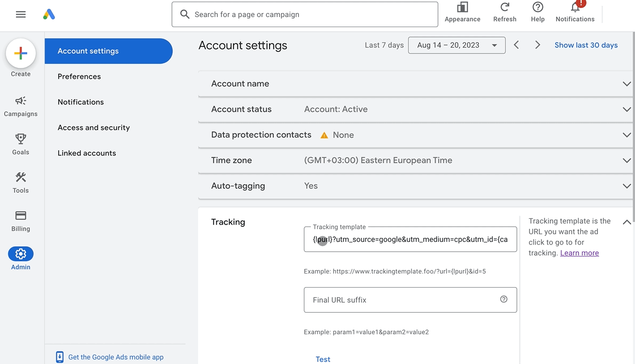
Task: Expand the Account name section
Action: click(626, 84)
